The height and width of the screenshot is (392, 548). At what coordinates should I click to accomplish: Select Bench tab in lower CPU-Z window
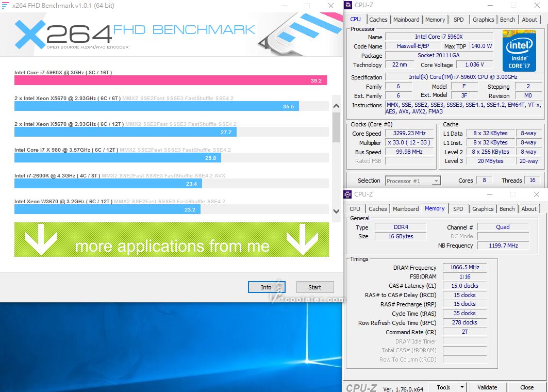point(507,209)
